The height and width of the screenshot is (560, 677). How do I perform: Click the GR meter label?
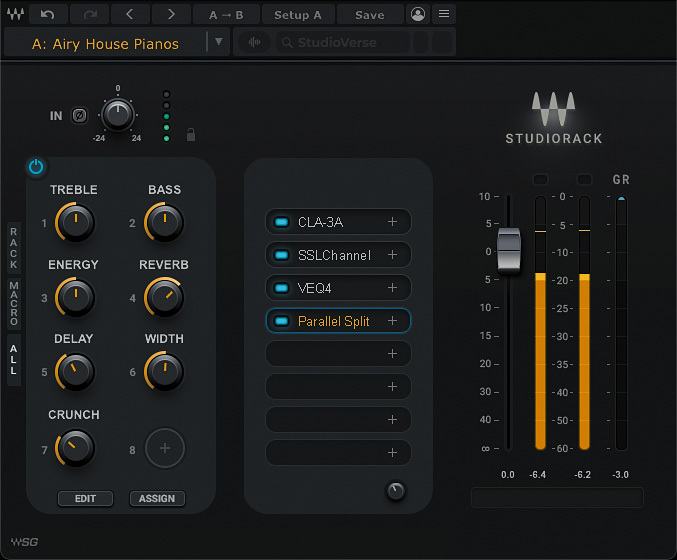pyautogui.click(x=621, y=180)
